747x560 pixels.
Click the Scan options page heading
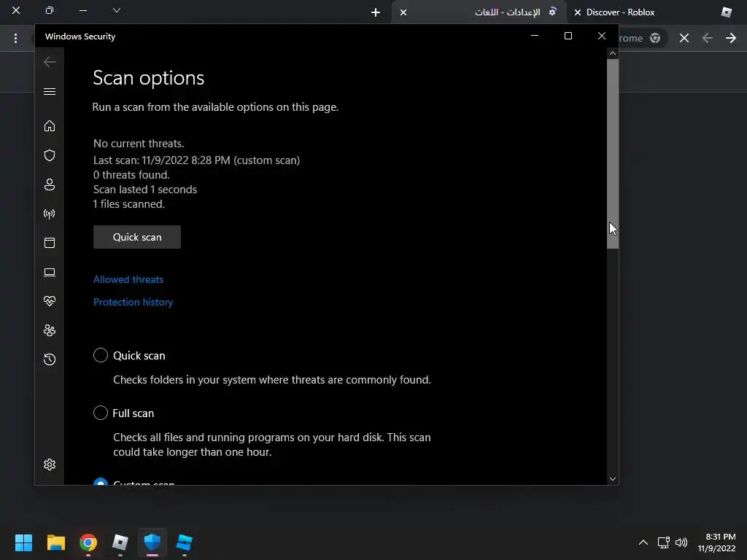pos(149,78)
